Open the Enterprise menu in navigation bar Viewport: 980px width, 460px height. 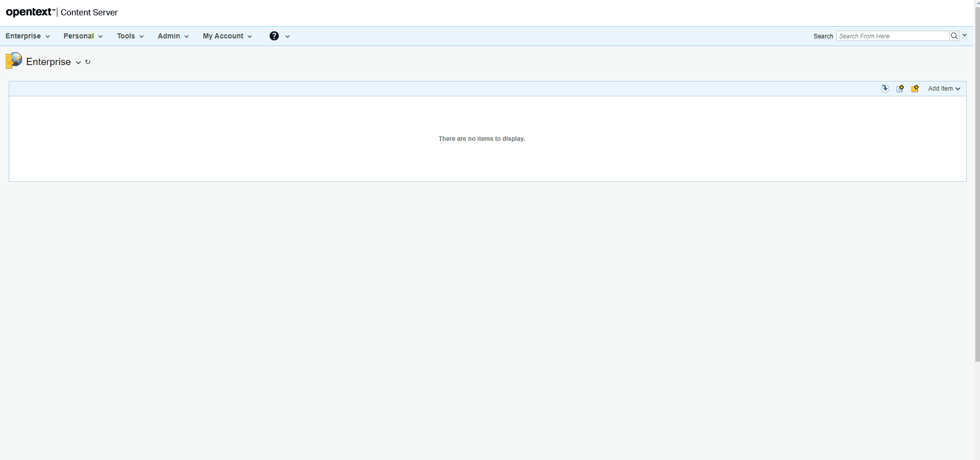click(27, 36)
